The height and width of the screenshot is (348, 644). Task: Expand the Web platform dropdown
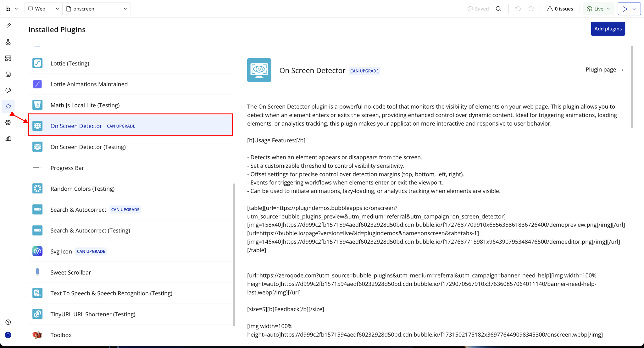click(x=43, y=9)
